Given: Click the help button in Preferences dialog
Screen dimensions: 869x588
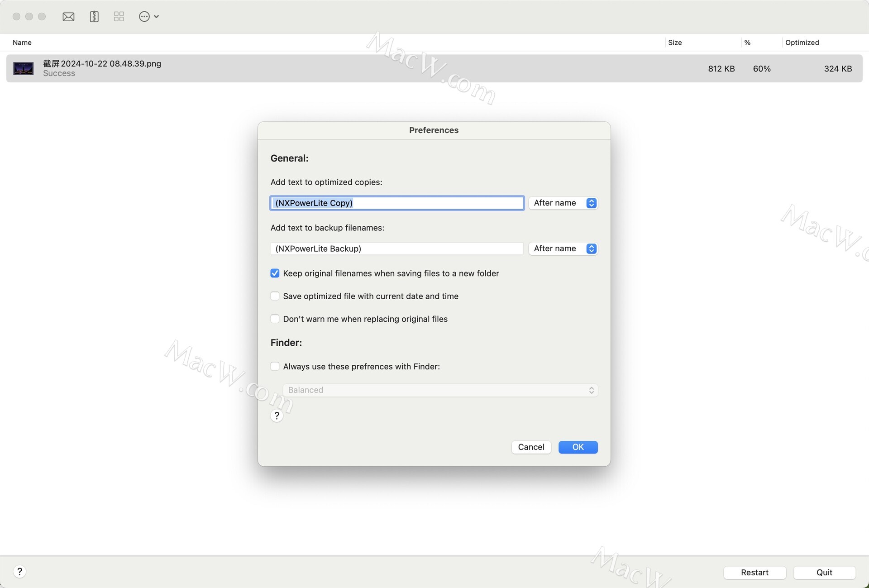Looking at the screenshot, I should [277, 416].
